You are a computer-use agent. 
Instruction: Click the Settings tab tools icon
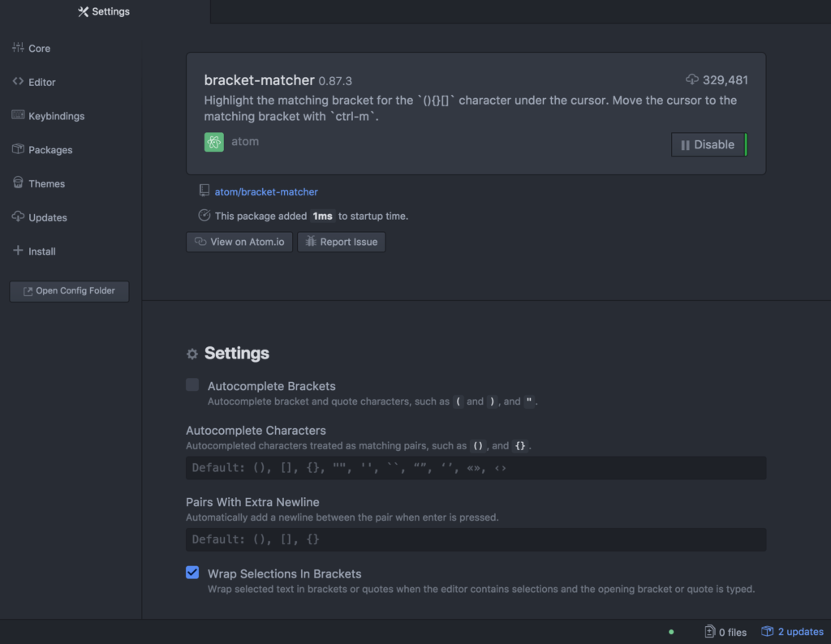tap(84, 11)
